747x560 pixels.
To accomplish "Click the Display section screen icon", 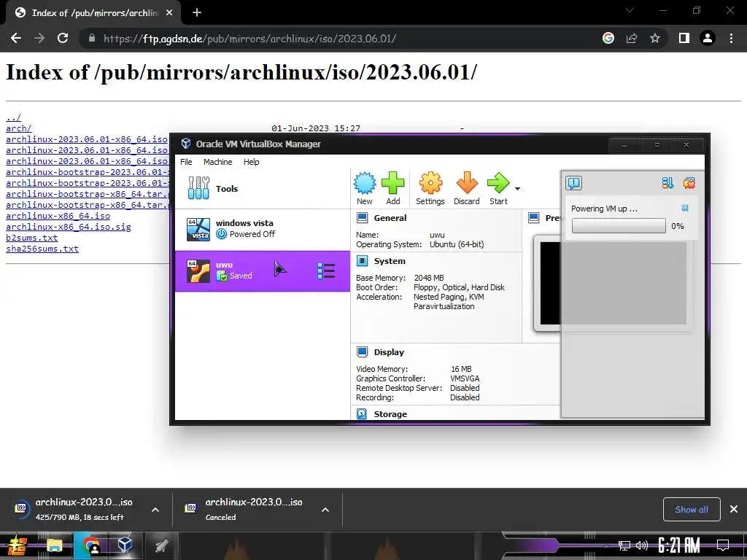I will point(362,352).
